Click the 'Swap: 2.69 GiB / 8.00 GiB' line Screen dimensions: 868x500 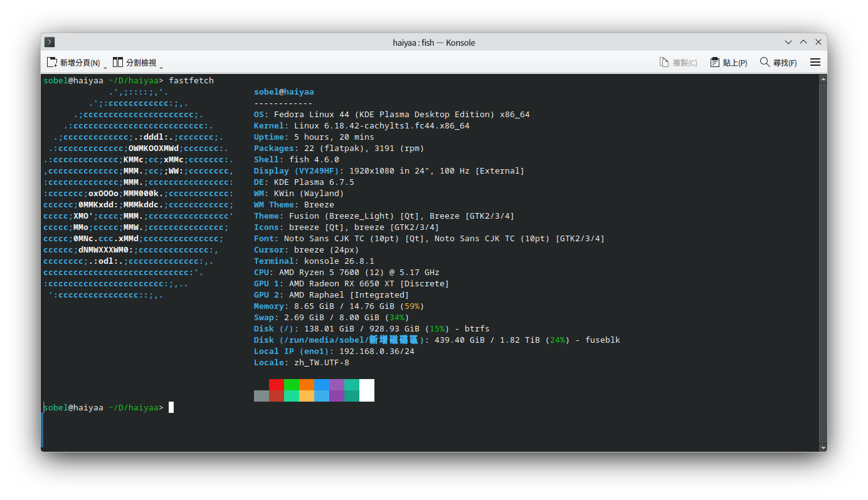(332, 318)
